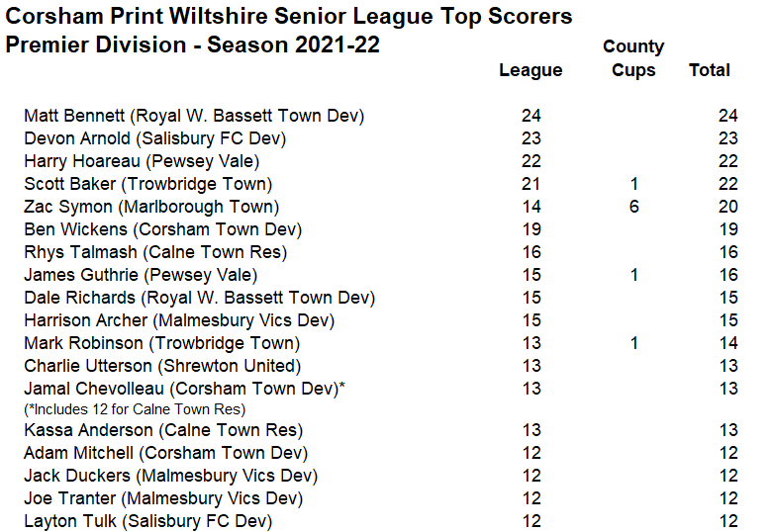Image resolution: width=772 pixels, height=532 pixels.
Task: Click the Total column header
Action: [709, 70]
